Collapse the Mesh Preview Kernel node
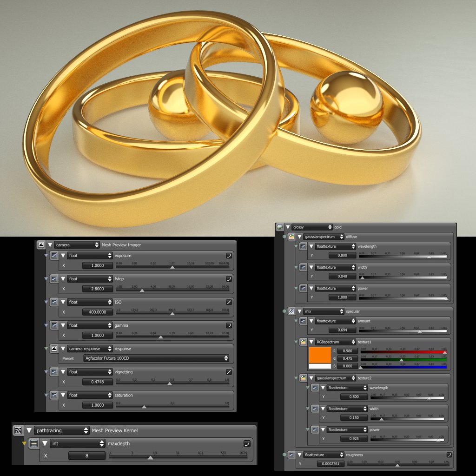 (x=29, y=430)
